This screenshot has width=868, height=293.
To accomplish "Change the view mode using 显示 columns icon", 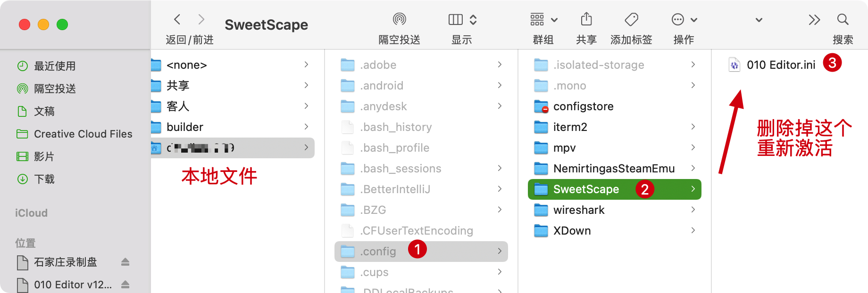I will click(x=456, y=19).
